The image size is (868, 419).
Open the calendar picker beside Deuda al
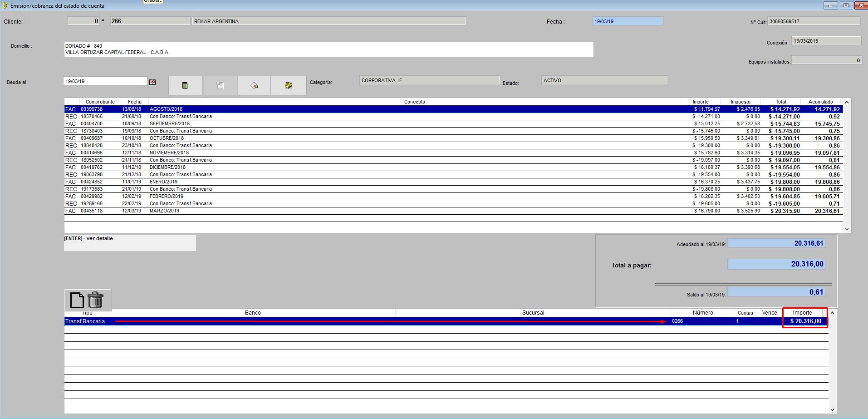[x=152, y=82]
